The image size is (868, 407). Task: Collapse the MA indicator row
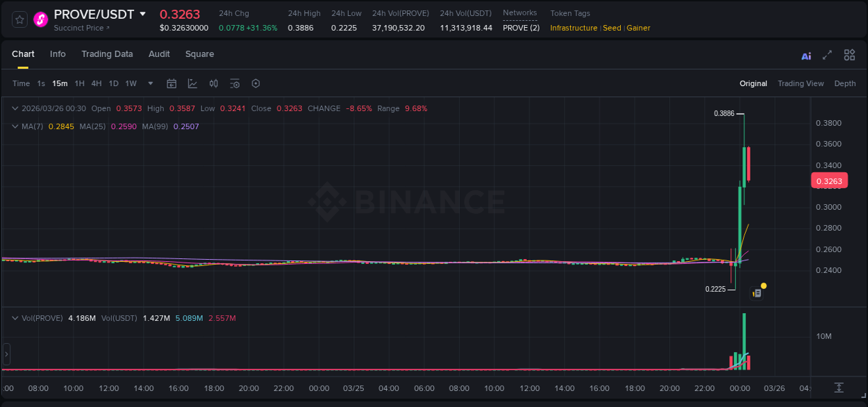point(15,126)
